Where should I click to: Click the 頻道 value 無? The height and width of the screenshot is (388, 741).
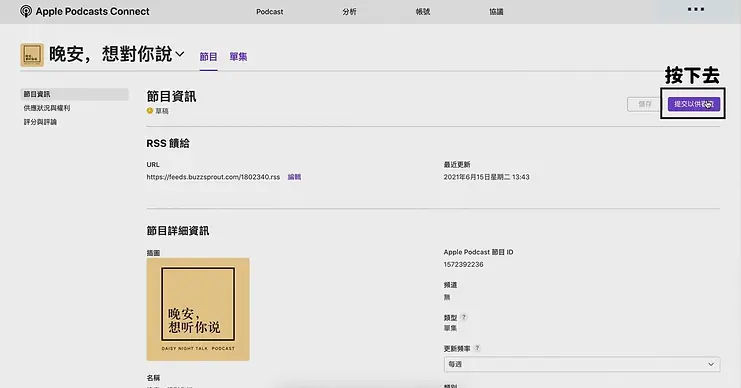(447, 297)
